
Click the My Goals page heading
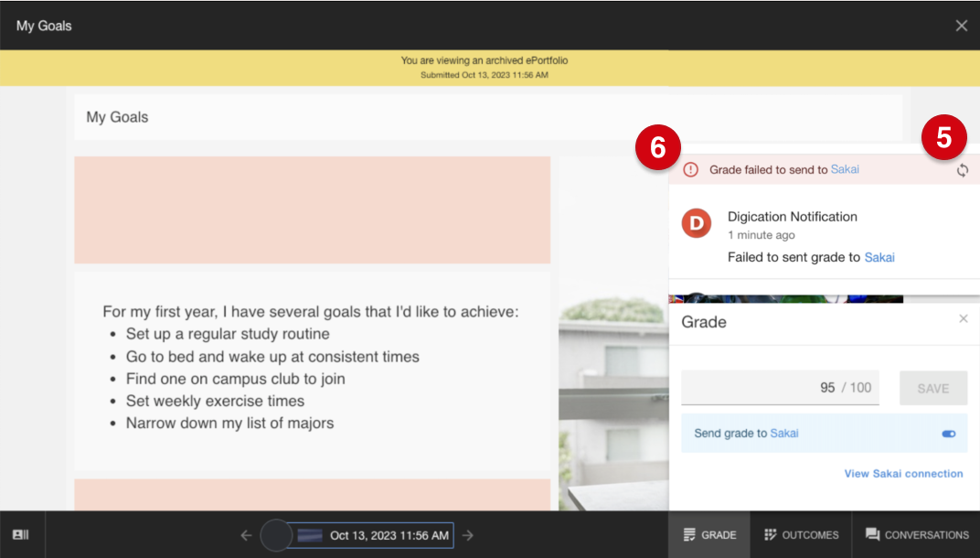pos(118,117)
